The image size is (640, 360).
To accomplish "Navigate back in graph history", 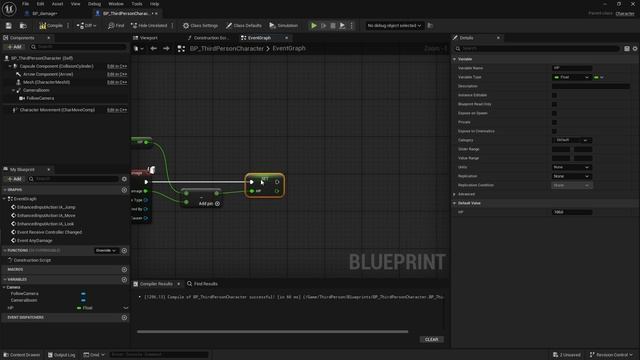I will click(x=153, y=49).
